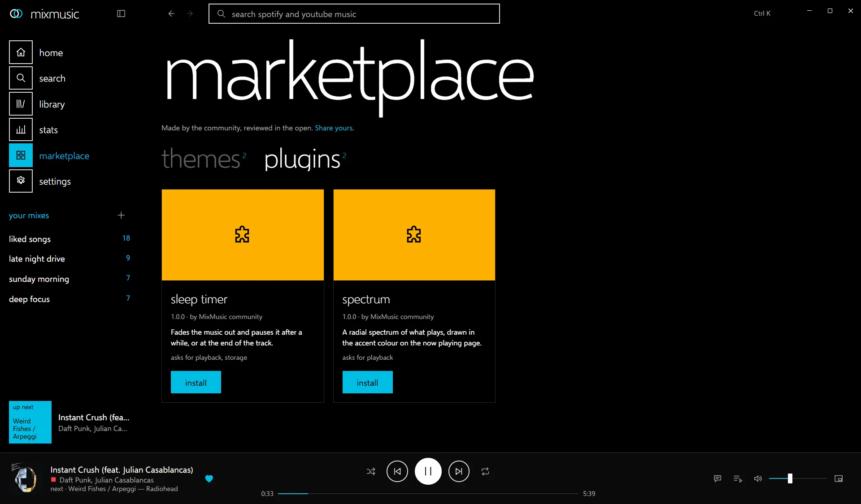Open the liked songs mix
Image resolution: width=861 pixels, height=504 pixels.
70,239
